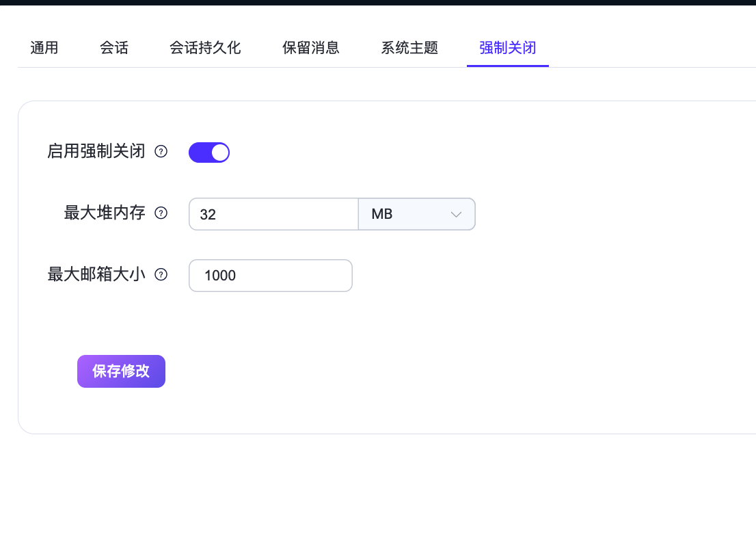The height and width of the screenshot is (543, 756).
Task: Go to the 会话持久化 tab
Action: pyautogui.click(x=205, y=48)
